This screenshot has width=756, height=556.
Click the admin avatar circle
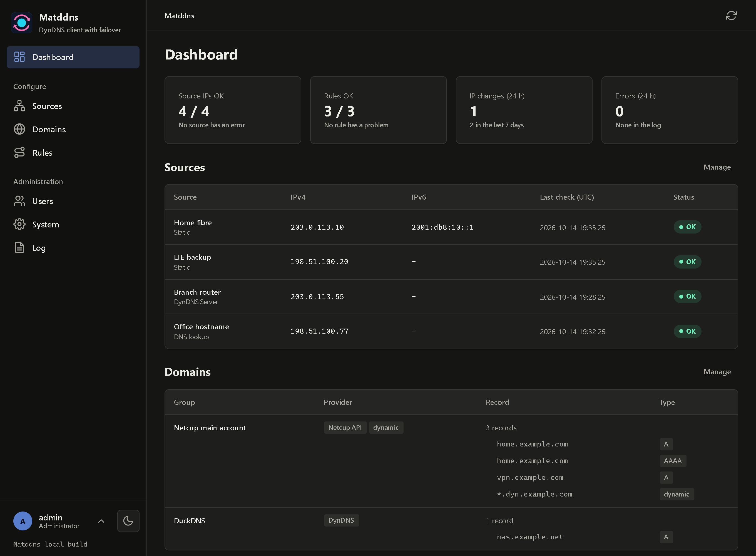[23, 521]
